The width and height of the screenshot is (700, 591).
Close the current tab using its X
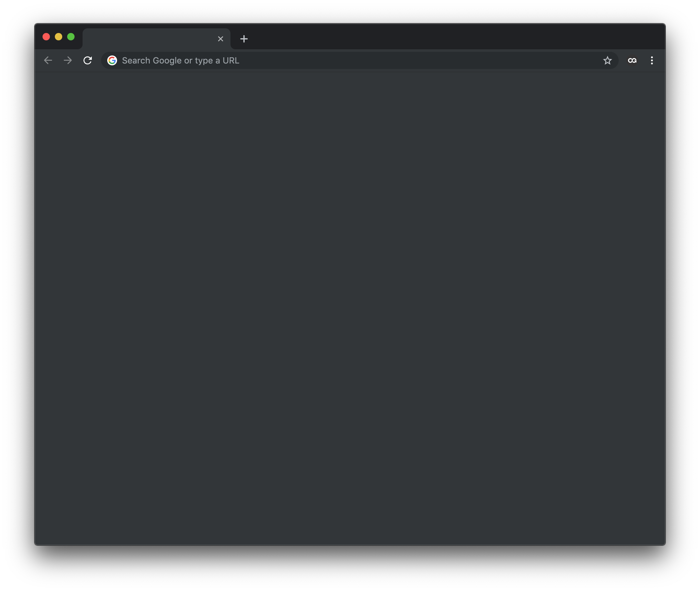click(x=220, y=39)
